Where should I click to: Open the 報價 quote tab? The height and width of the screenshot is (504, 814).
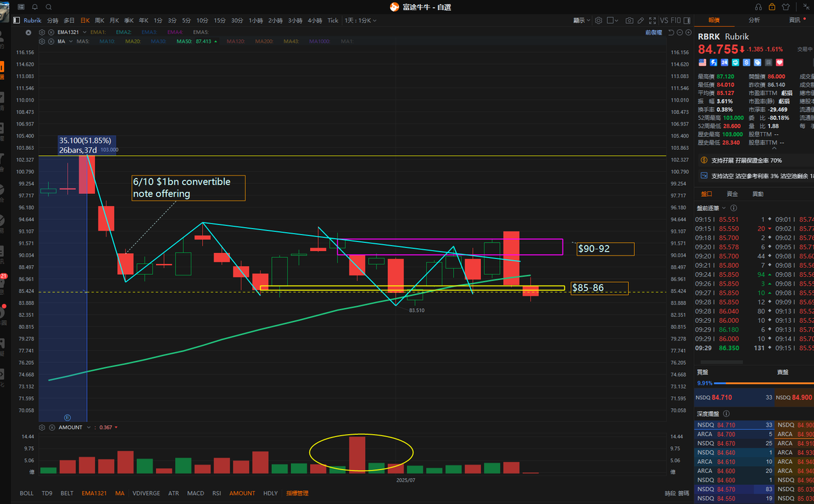coord(714,20)
